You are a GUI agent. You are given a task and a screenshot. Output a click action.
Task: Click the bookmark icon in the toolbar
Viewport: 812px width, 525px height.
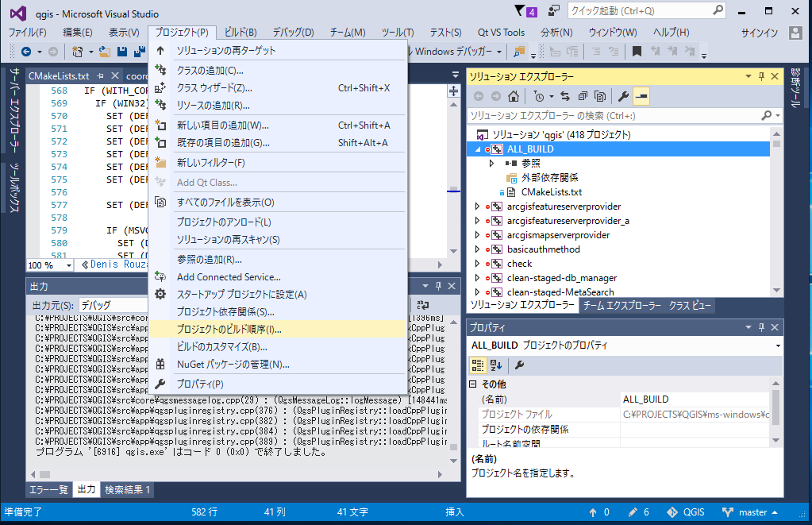(637, 52)
